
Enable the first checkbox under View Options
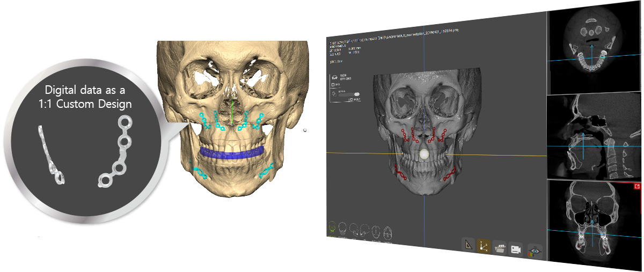coord(333,84)
